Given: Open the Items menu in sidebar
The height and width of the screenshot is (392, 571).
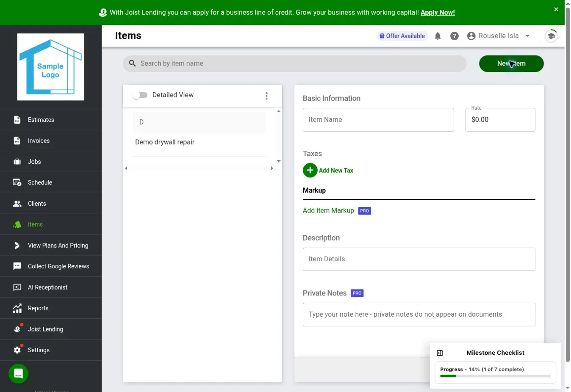Looking at the screenshot, I should coord(51,224).
